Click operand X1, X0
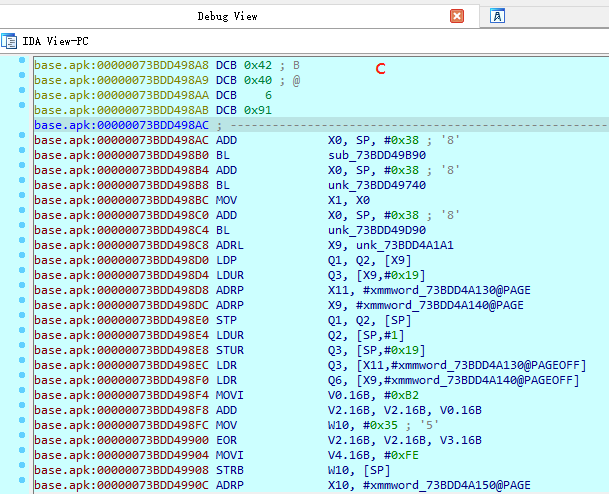The image size is (609, 494). point(349,200)
